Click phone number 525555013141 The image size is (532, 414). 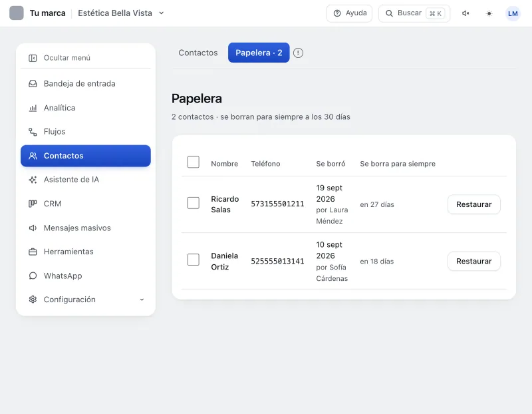click(x=277, y=261)
